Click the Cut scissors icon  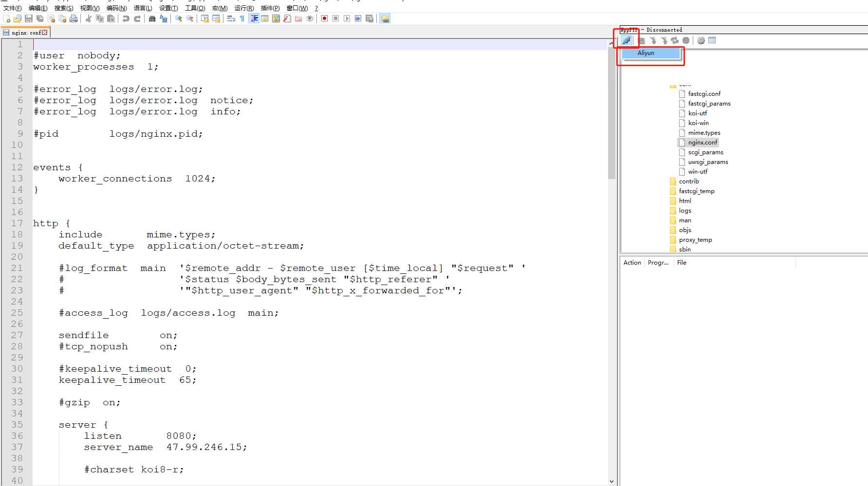[89, 18]
